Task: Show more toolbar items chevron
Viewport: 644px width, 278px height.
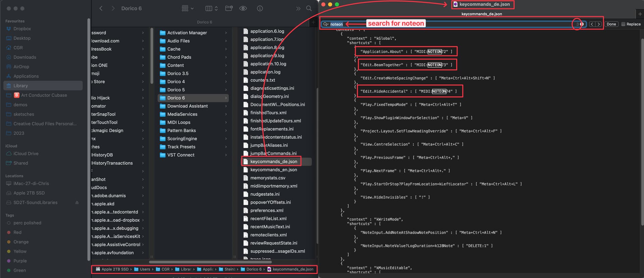Action: click(x=298, y=8)
